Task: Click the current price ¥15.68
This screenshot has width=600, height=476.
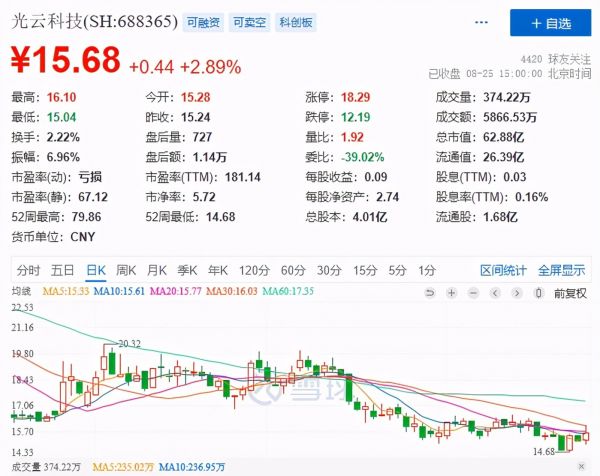Action: click(x=65, y=60)
